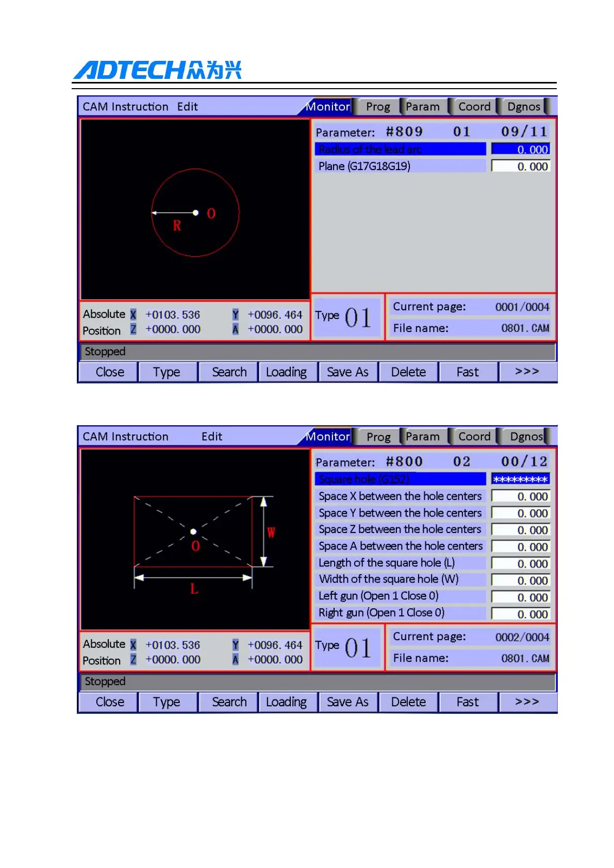This screenshot has height=868, width=614.
Task: Select Coord tab in the bottom screen
Action: click(x=474, y=437)
